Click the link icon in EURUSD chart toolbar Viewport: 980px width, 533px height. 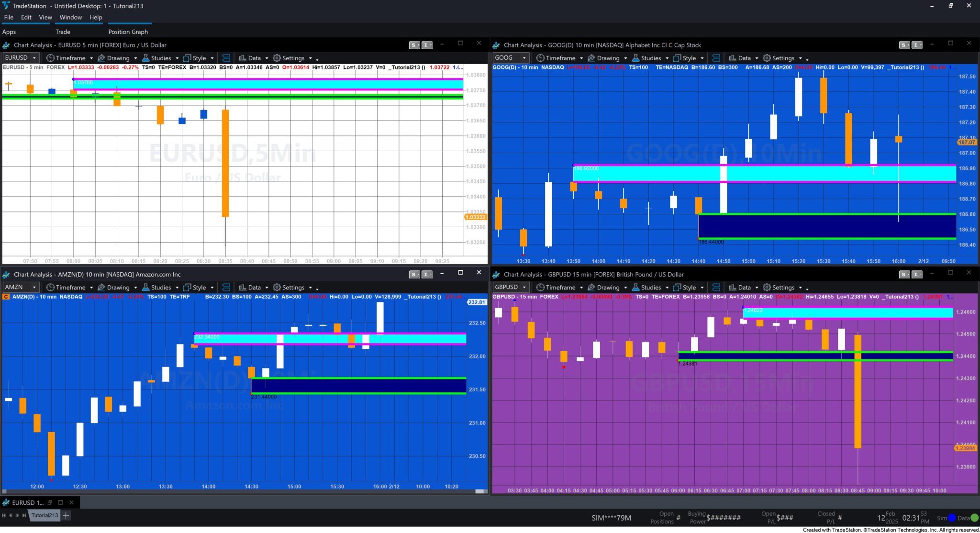pos(226,58)
